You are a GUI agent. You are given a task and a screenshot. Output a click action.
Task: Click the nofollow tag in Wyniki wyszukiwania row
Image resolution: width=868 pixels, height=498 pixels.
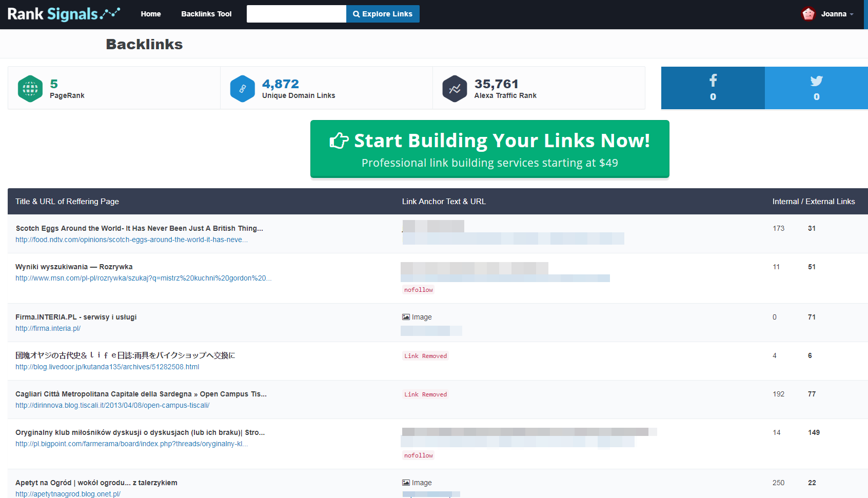pos(419,290)
